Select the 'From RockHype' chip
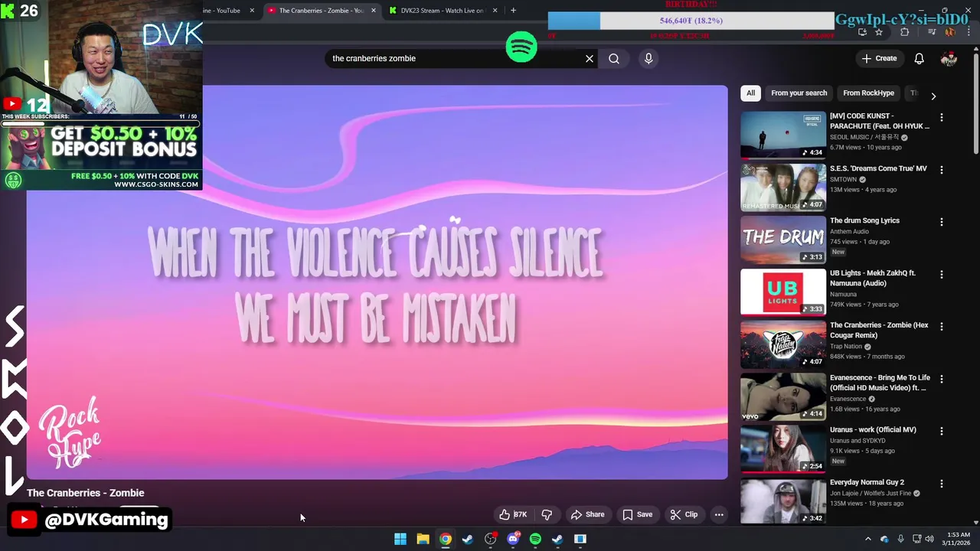Screen dimensions: 980x551 click(x=868, y=93)
